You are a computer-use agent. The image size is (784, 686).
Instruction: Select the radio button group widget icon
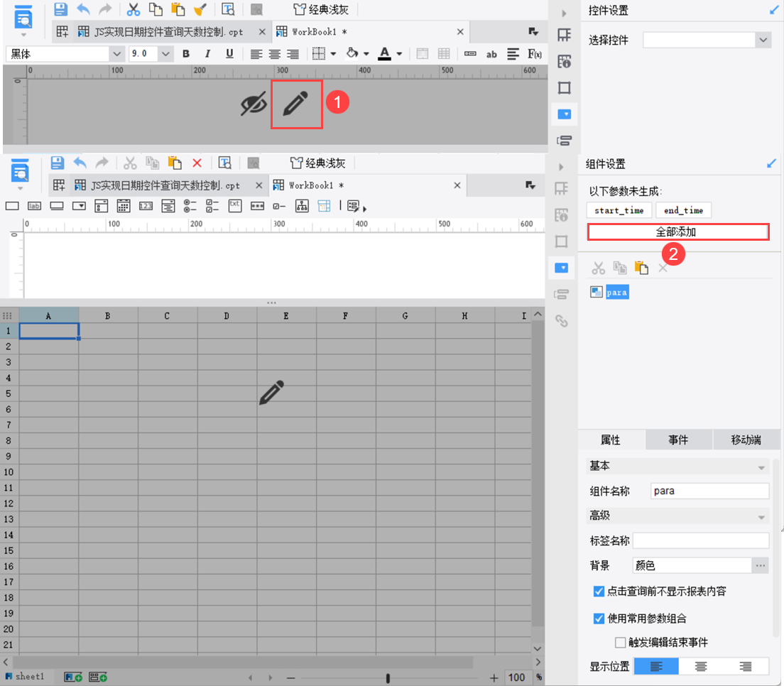pos(190,206)
